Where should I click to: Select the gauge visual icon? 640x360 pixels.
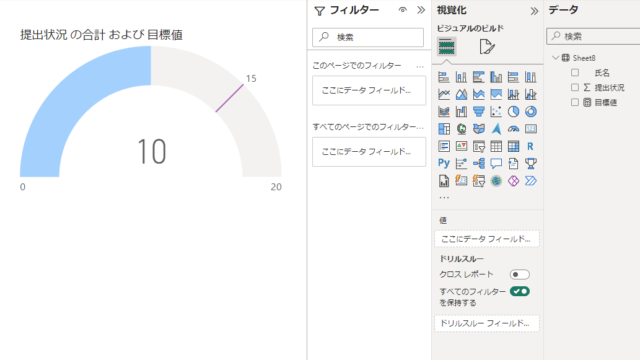(x=513, y=129)
